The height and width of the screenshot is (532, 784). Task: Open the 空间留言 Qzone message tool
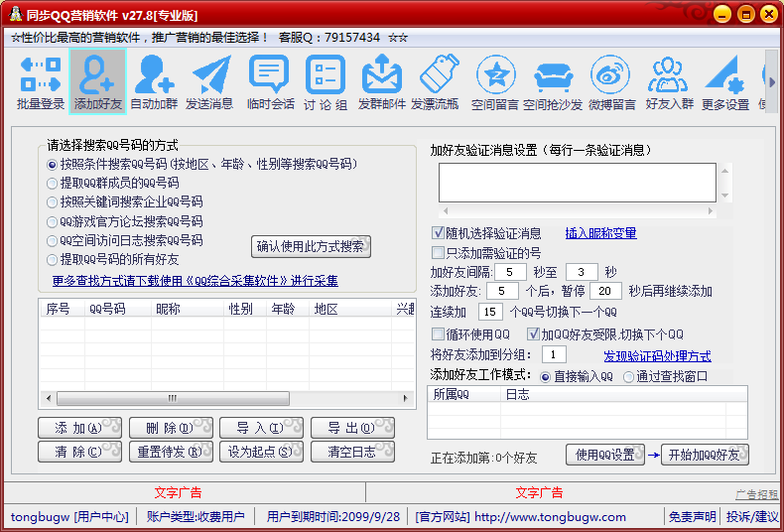click(x=495, y=81)
